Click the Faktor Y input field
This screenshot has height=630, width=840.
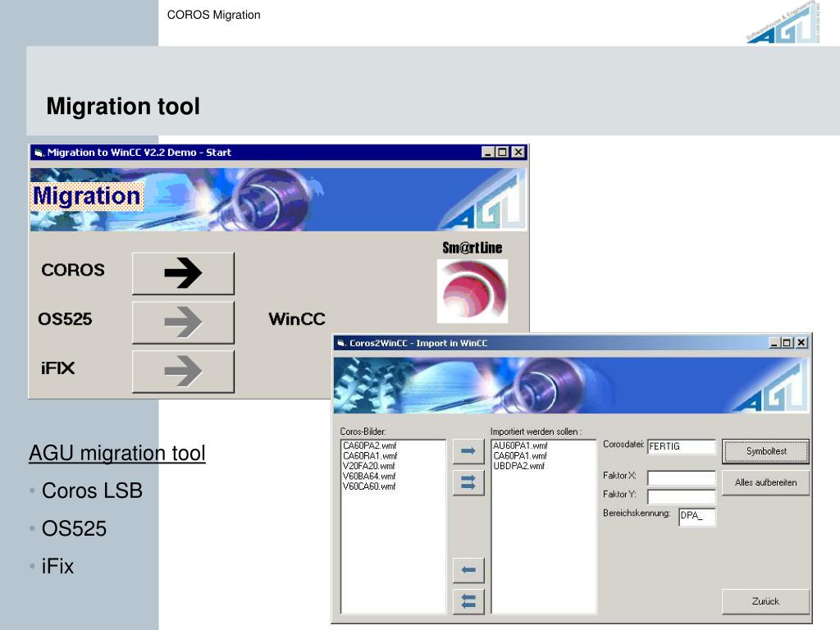681,496
